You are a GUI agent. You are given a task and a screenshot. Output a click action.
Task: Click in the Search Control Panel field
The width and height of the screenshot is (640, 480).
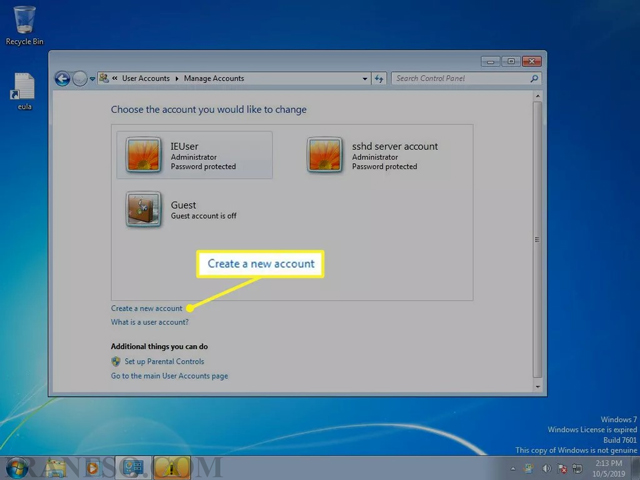pyautogui.click(x=460, y=78)
